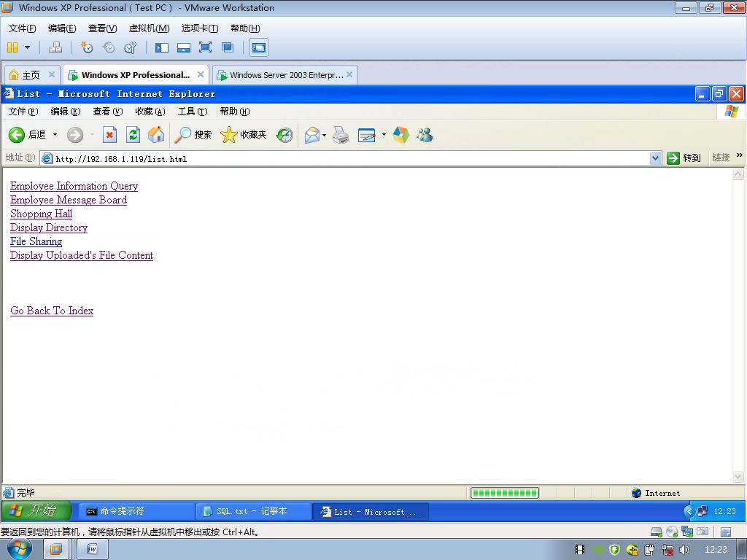Viewport: 747px width, 560px height.
Task: Close the Windows Server 2003 tab
Action: [349, 74]
